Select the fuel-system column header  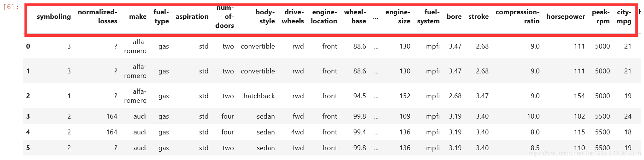428,17
